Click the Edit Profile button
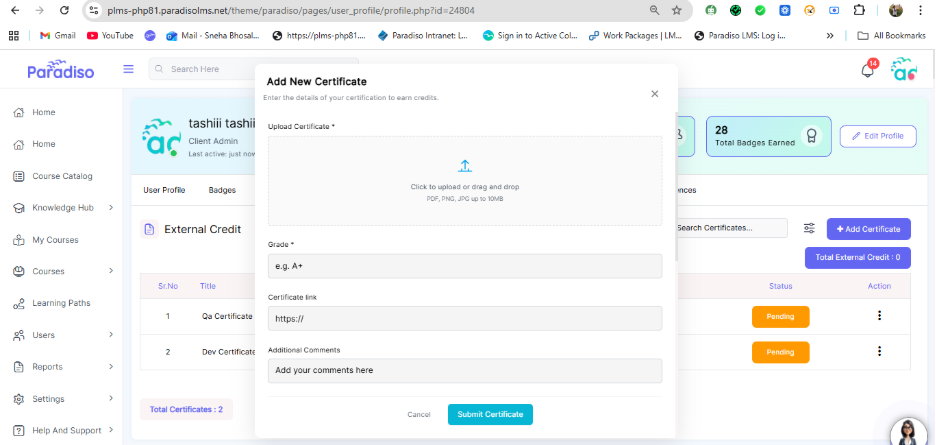This screenshot has height=445, width=936. click(877, 136)
